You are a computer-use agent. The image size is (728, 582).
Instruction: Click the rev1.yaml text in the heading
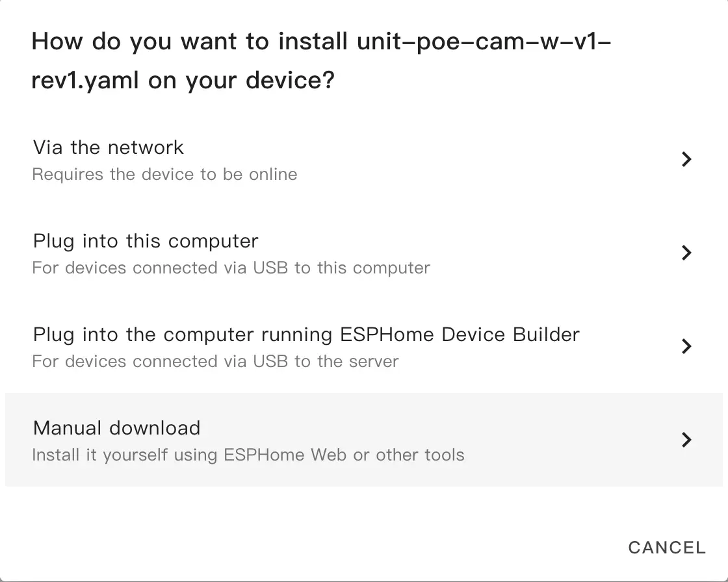84,81
